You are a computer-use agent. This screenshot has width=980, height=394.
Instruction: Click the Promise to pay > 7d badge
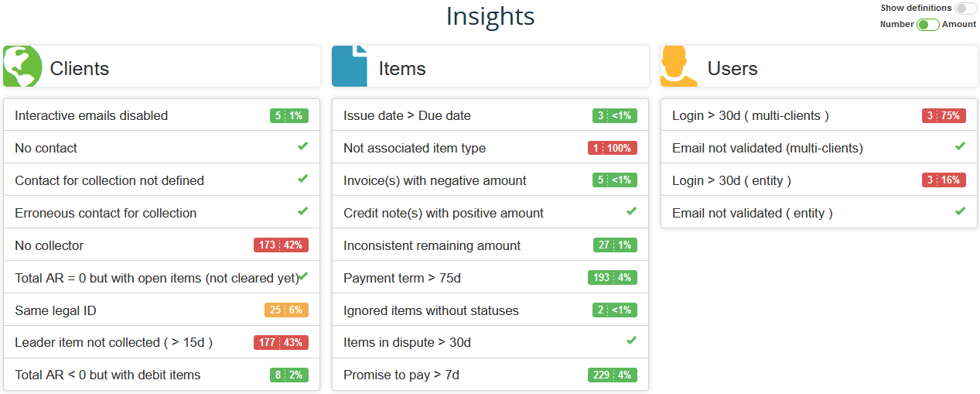(x=612, y=375)
